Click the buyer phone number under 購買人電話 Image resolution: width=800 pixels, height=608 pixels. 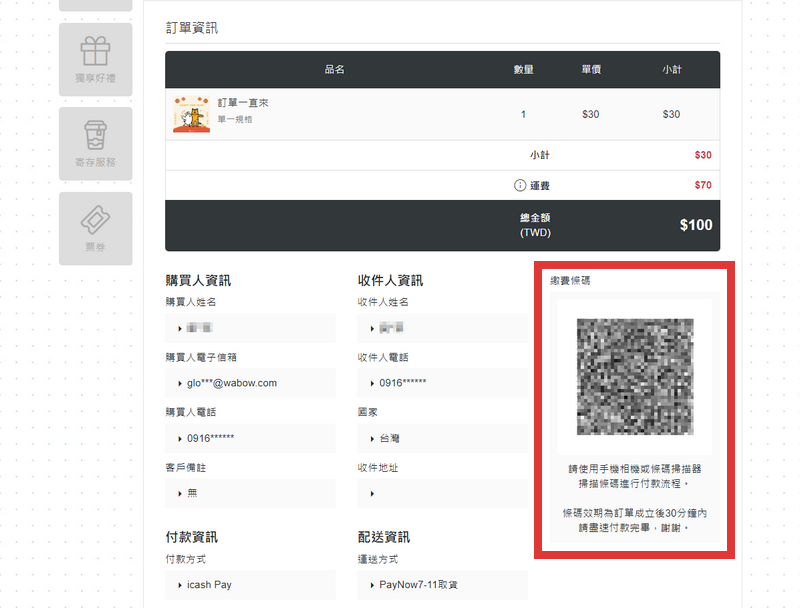210,438
